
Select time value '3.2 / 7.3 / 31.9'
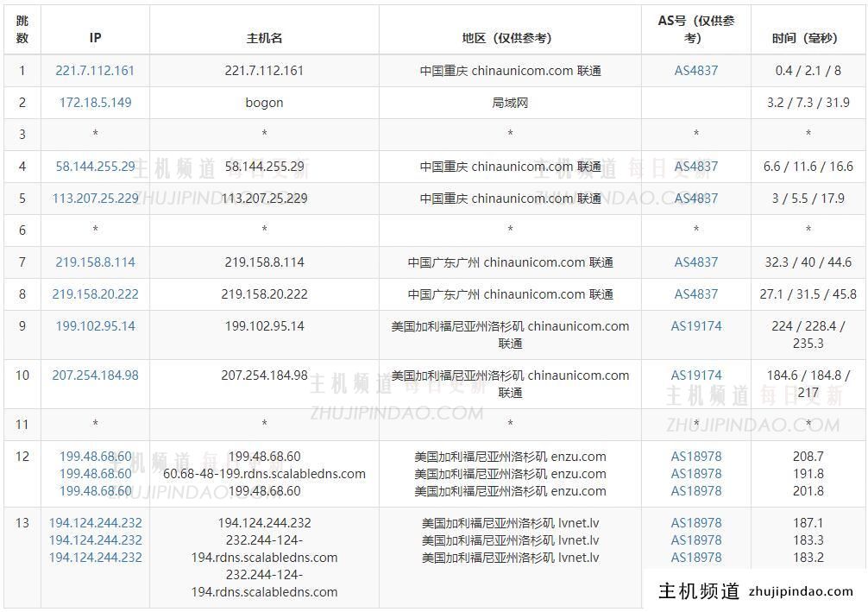(808, 103)
